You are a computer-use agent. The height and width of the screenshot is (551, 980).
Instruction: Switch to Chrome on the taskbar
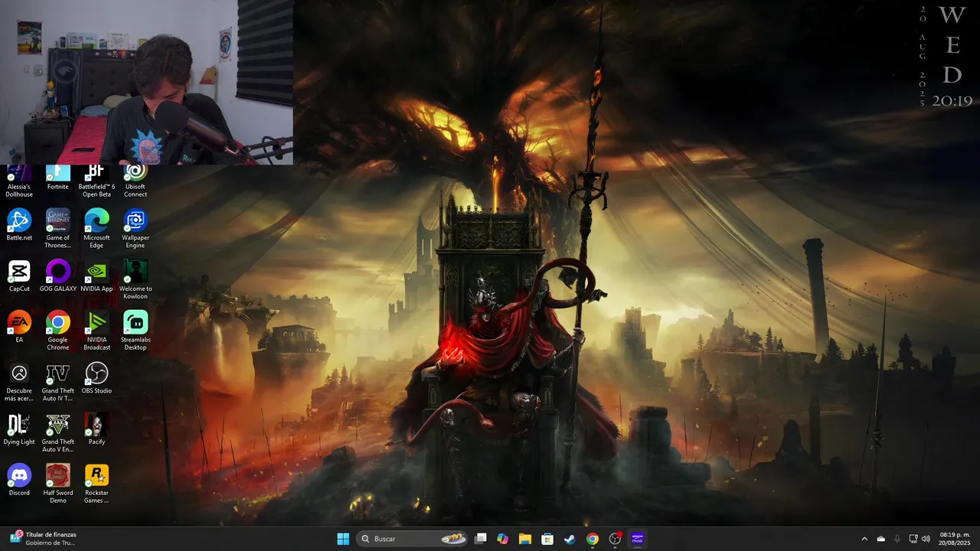593,539
